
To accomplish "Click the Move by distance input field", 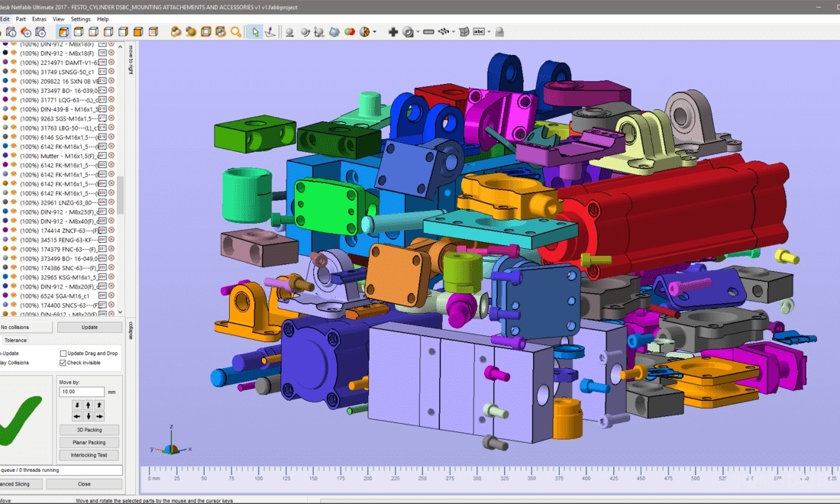I will click(81, 391).
